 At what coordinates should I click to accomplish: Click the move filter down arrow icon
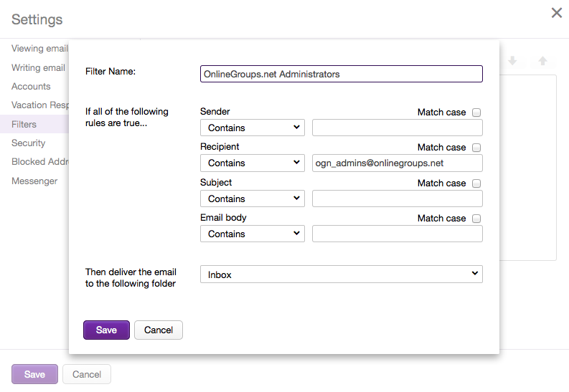512,62
